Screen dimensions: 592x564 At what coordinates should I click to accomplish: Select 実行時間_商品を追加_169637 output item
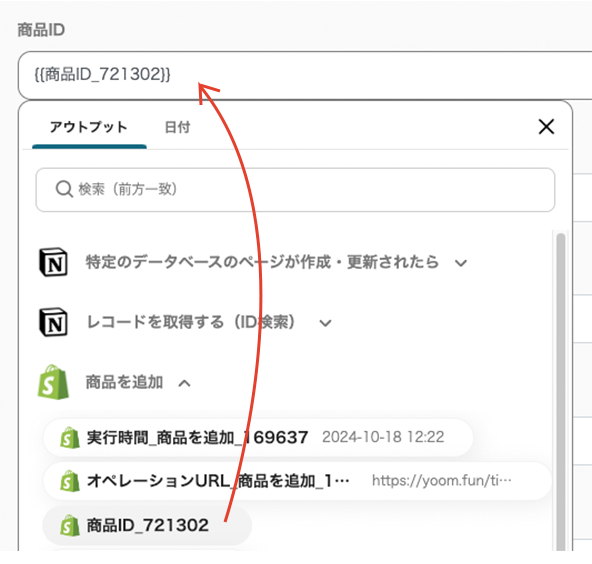[258, 438]
